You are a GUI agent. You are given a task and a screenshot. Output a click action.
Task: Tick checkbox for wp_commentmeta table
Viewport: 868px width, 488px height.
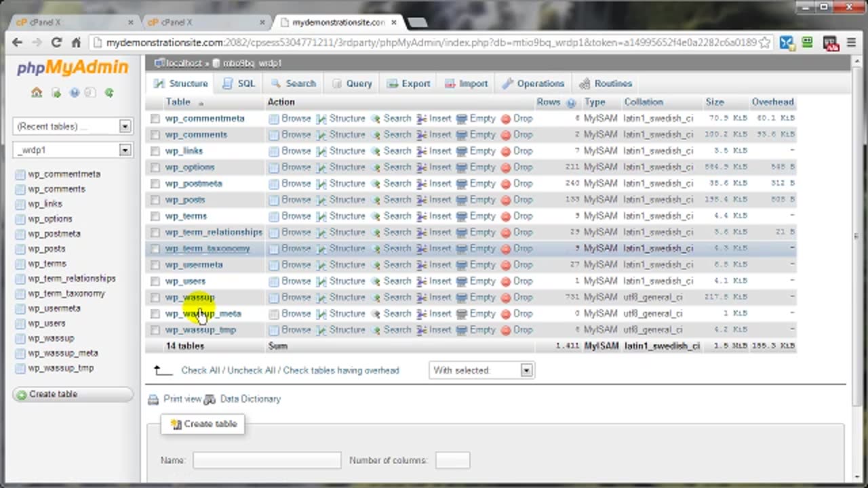tap(155, 119)
